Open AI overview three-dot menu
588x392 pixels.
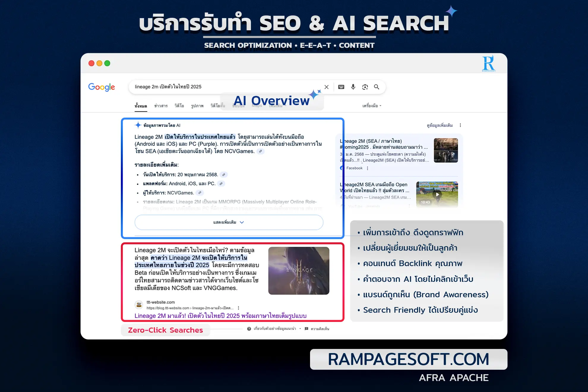(460, 125)
